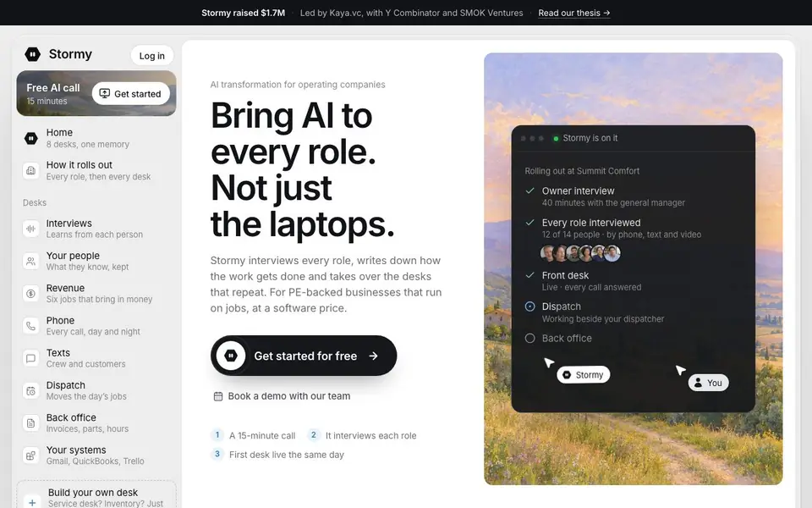Click the Back office document icon
Image resolution: width=812 pixels, height=508 pixels.
31,423
